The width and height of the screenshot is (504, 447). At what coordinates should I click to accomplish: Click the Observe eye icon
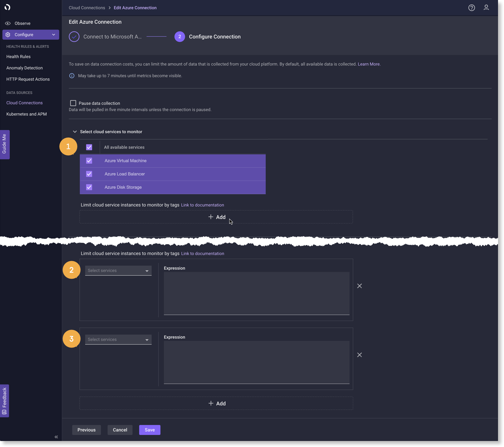pos(8,23)
